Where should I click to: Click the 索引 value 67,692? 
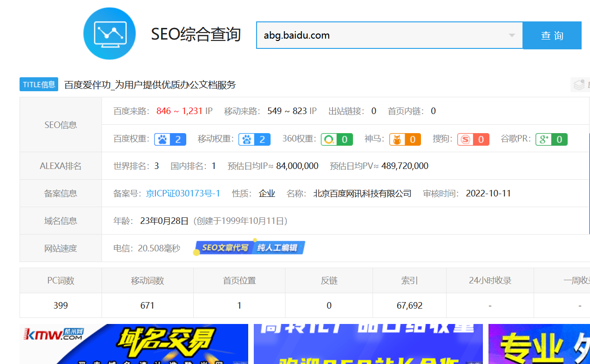pos(409,305)
